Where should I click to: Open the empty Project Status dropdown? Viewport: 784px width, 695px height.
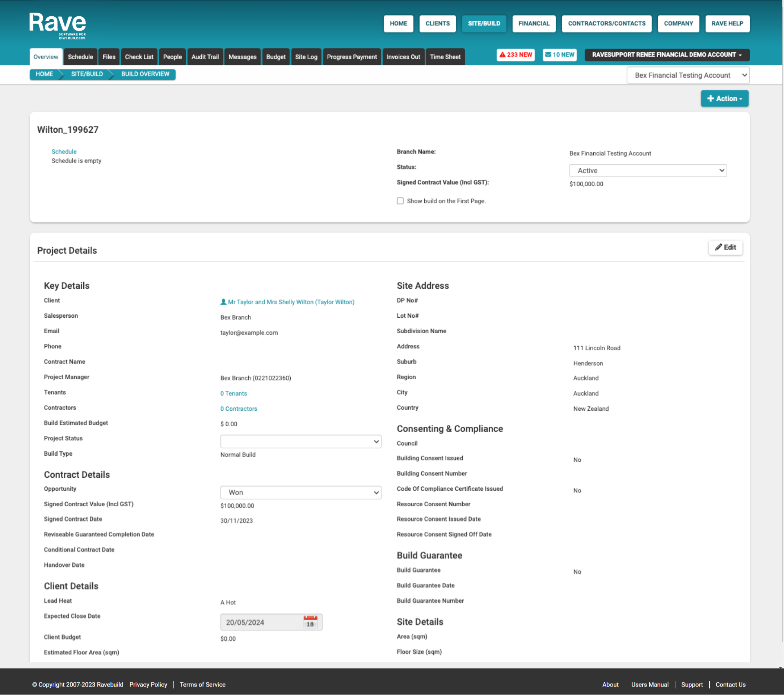pos(301,441)
